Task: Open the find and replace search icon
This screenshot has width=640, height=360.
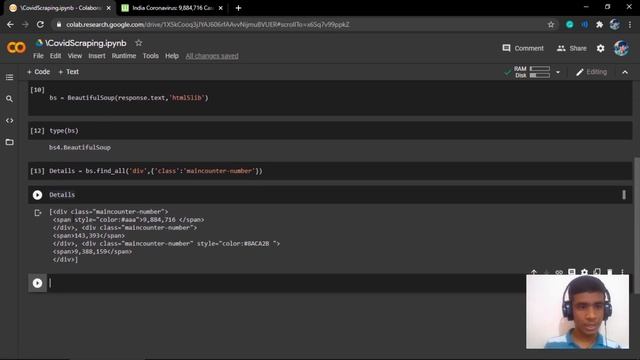Action: tap(9, 99)
